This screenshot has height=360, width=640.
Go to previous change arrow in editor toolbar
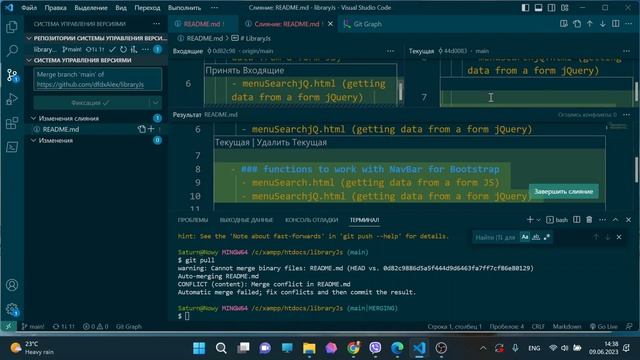590,24
